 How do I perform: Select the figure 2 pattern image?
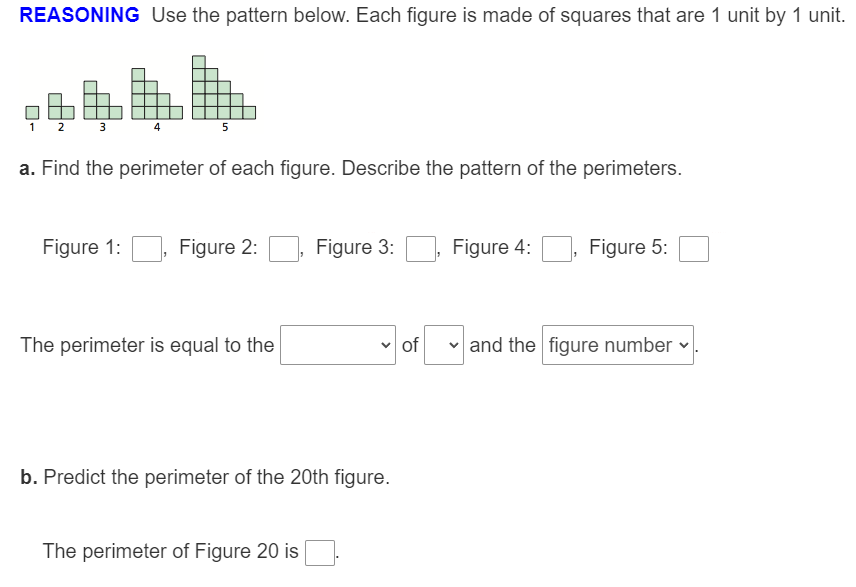click(60, 105)
